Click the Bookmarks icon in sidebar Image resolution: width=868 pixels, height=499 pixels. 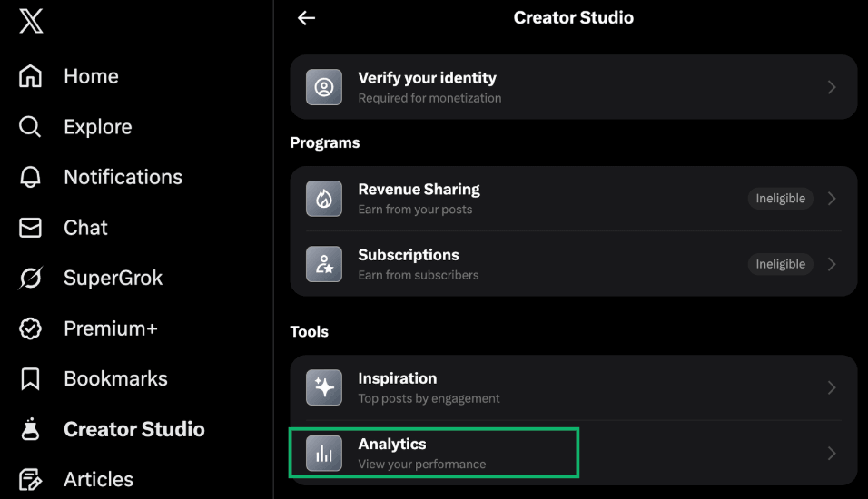click(x=31, y=378)
